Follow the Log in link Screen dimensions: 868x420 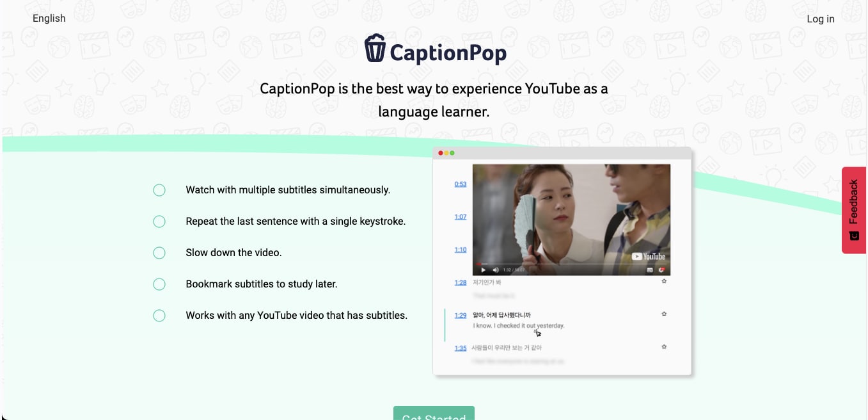click(821, 19)
